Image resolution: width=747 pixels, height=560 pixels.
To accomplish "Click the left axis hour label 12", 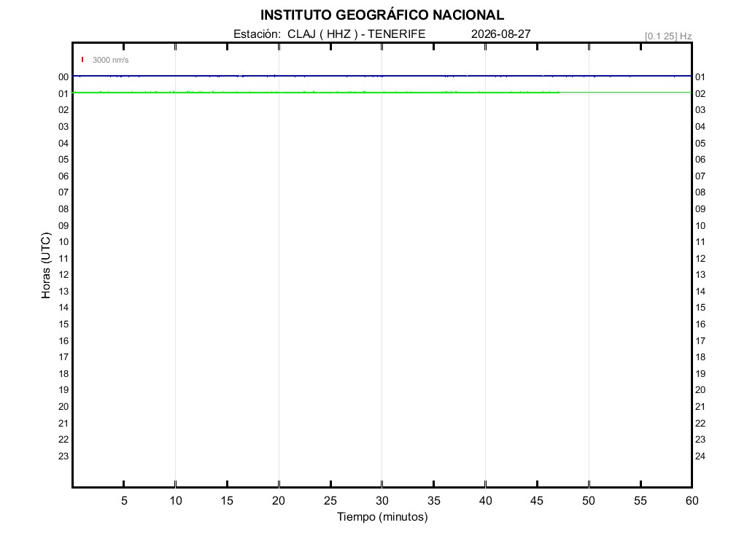I will pyautogui.click(x=63, y=275).
